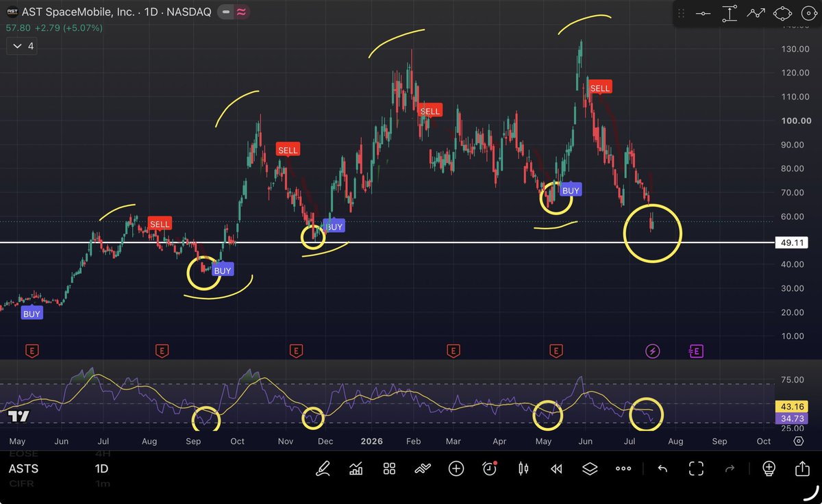The width and height of the screenshot is (822, 504).
Task: Select the price range measure tool
Action: (729, 13)
